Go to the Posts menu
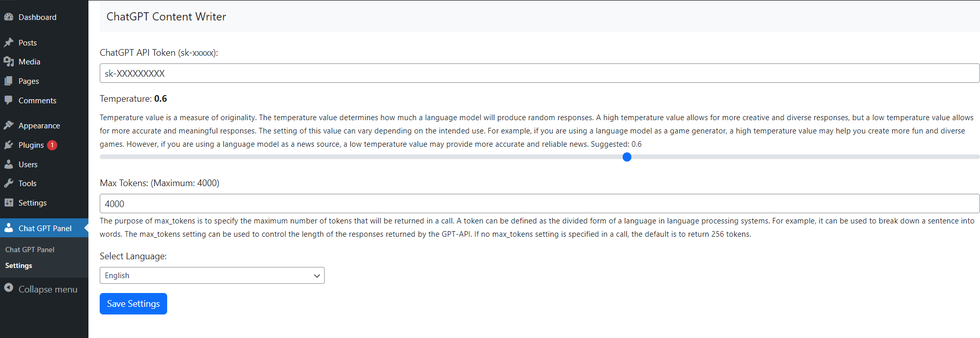This screenshot has width=980, height=338. tap(28, 42)
